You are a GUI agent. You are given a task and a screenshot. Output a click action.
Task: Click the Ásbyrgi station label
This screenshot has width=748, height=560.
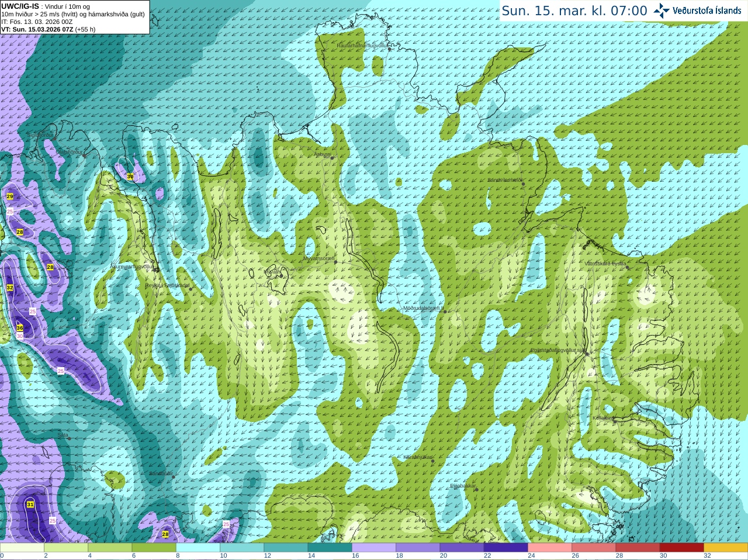pos(323,155)
